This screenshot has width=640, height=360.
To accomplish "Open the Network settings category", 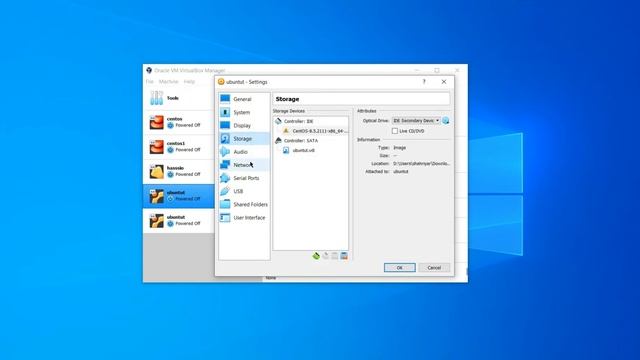I will point(244,165).
